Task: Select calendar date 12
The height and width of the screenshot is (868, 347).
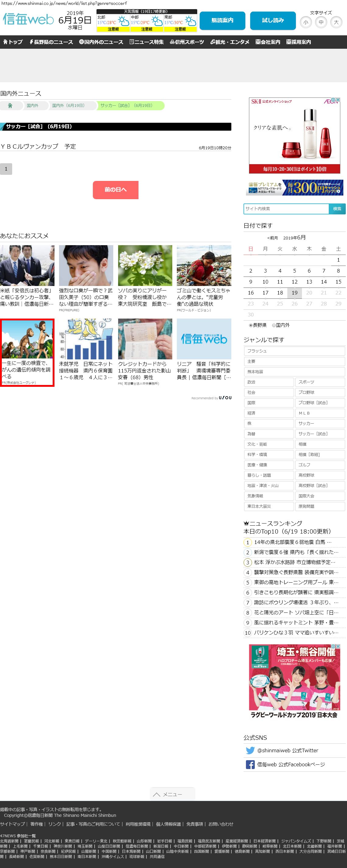Action: 294,282
